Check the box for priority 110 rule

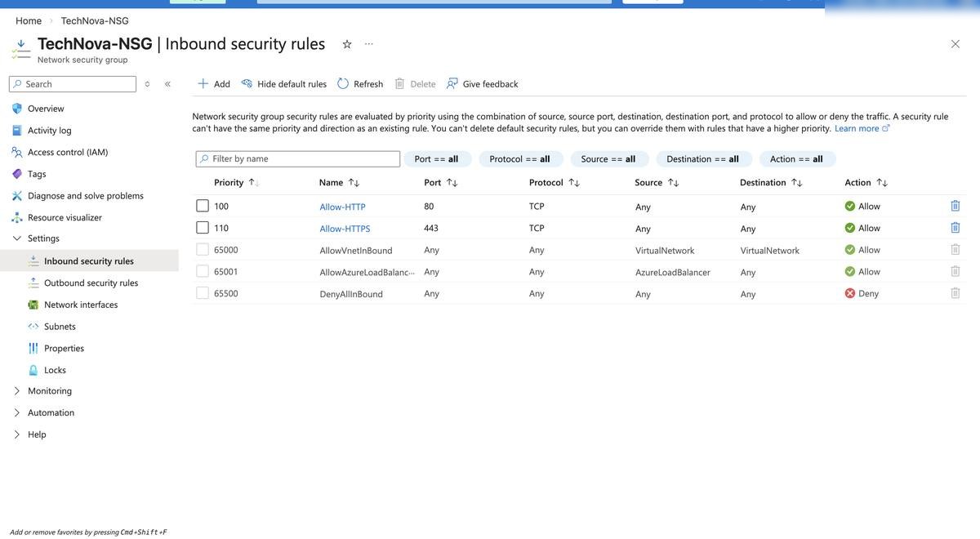coord(203,228)
